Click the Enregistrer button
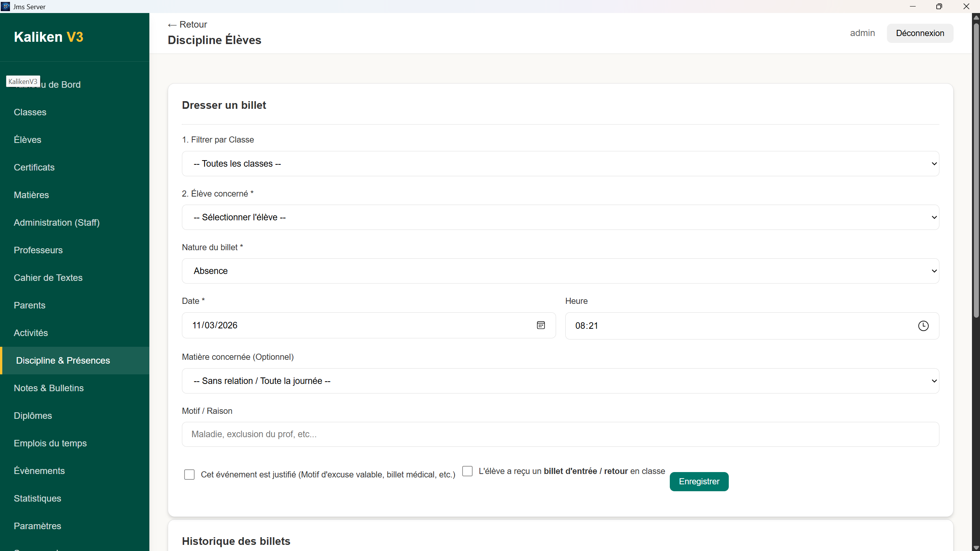Screen dimensions: 980x551 click(699, 481)
